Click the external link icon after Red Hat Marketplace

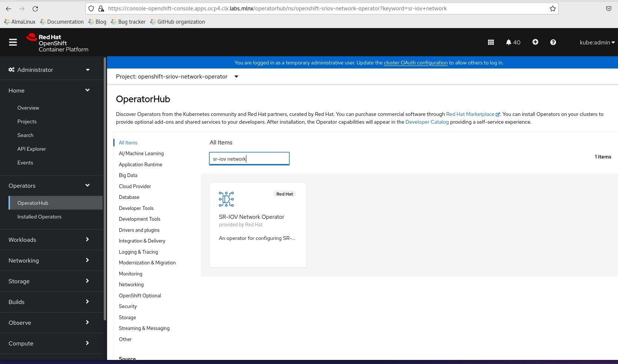point(498,114)
